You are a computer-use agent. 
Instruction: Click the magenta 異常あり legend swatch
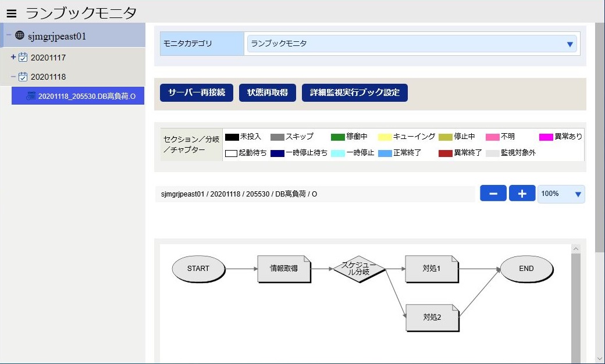pos(546,137)
